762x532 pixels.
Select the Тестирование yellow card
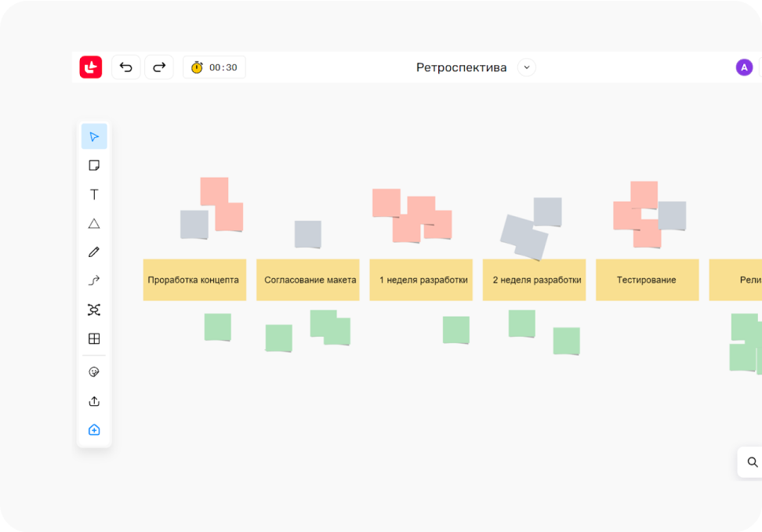tap(647, 280)
